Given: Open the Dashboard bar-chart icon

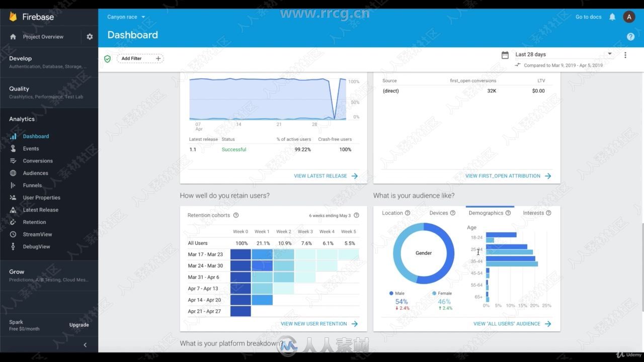Looking at the screenshot, I should [13, 136].
